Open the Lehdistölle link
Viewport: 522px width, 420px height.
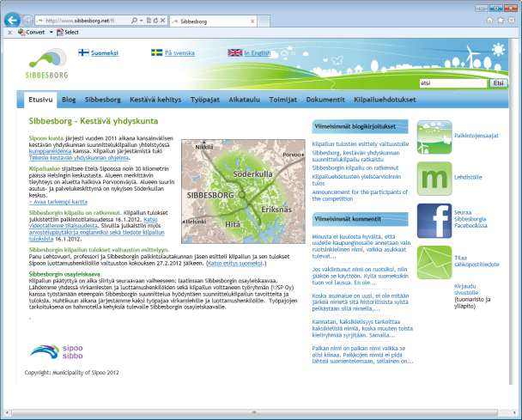tap(468, 177)
